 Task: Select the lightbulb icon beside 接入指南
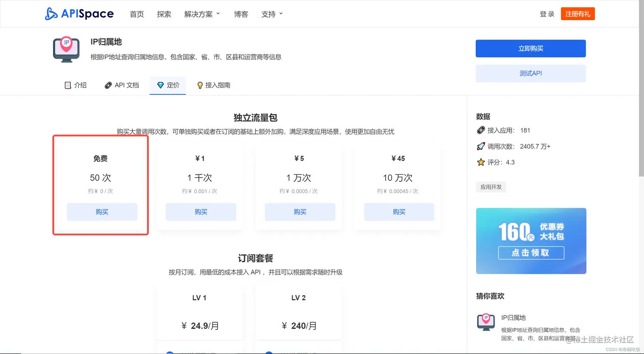(200, 85)
